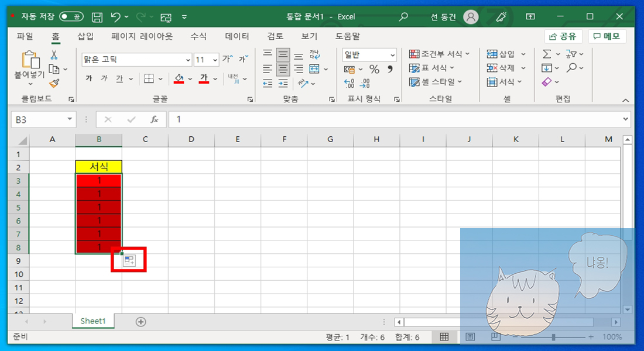The image size is (644, 351).
Task: Toggle bold 가 formatting
Action: [89, 78]
